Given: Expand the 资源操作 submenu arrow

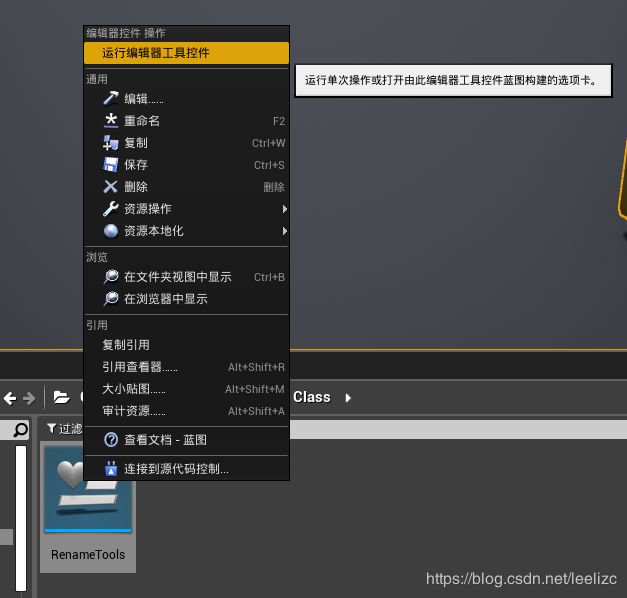Looking at the screenshot, I should click(284, 209).
